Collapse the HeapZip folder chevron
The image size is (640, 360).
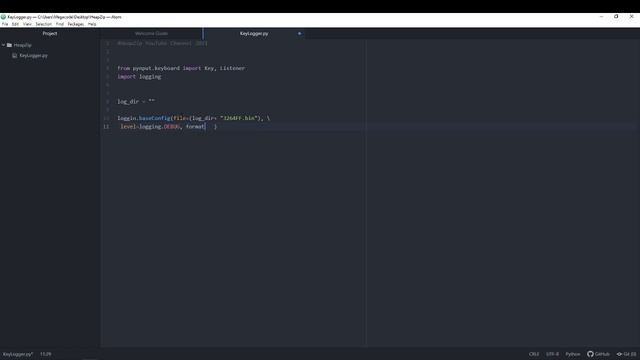[x=4, y=45]
